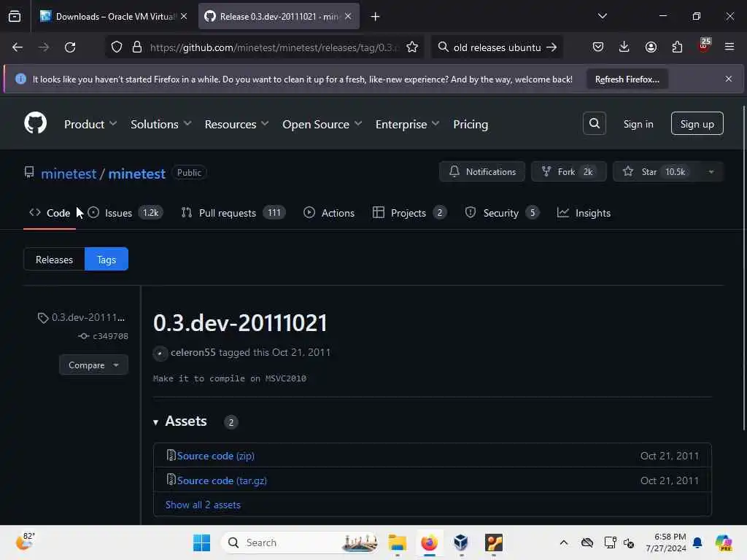Open the Pull requests tab
This screenshot has height=560, width=747.
tap(233, 213)
